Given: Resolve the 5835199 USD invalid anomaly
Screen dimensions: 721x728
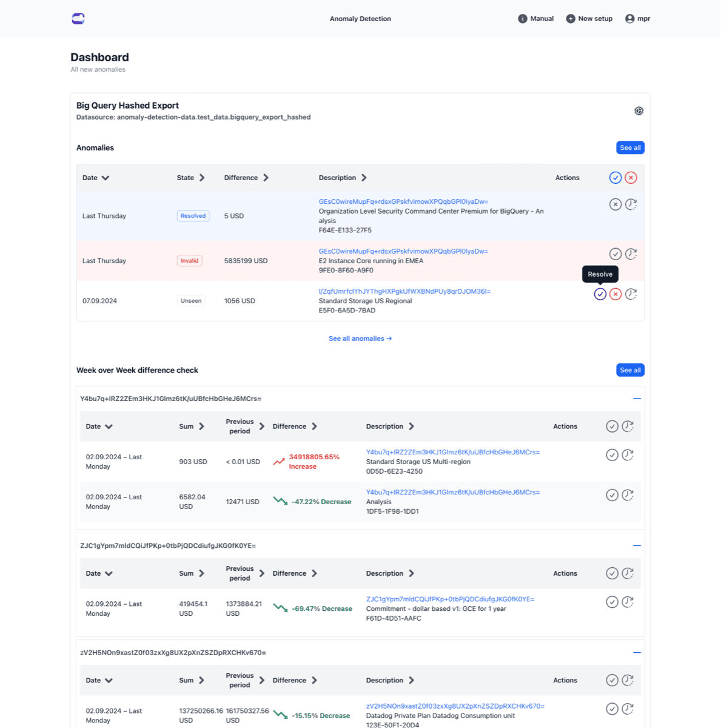Looking at the screenshot, I should [x=615, y=254].
